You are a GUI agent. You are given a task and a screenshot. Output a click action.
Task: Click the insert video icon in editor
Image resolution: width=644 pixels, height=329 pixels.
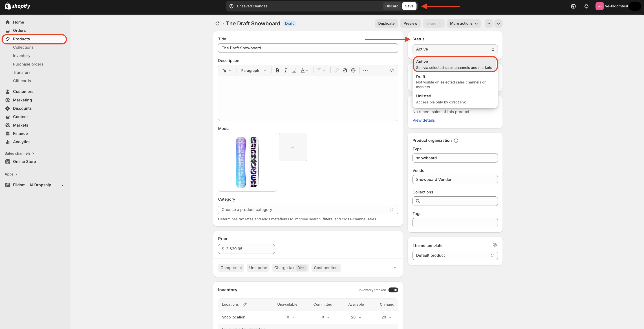point(353,70)
